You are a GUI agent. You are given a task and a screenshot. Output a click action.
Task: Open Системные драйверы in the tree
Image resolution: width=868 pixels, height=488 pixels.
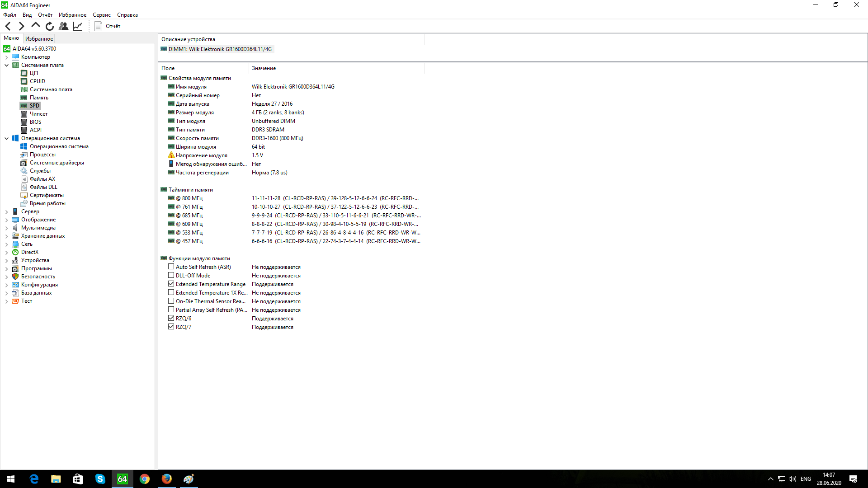pos(57,163)
